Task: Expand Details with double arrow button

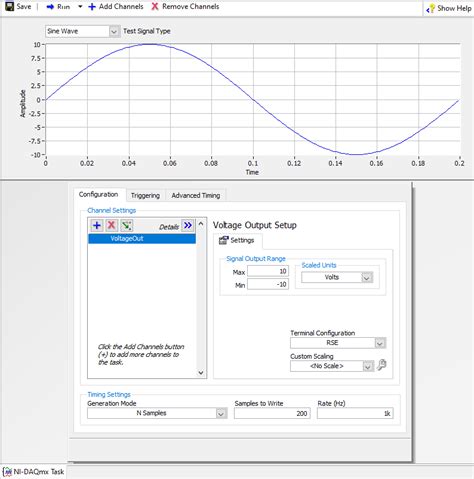Action: coord(188,226)
